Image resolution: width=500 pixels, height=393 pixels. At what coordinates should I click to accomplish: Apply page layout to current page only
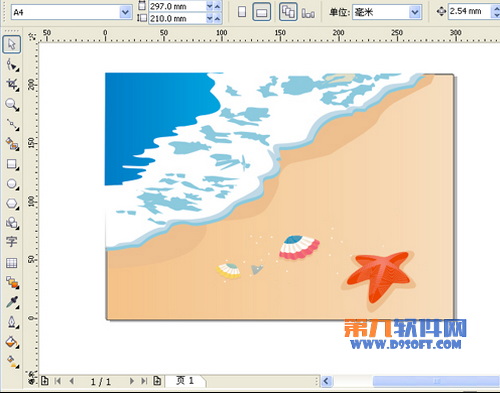308,13
